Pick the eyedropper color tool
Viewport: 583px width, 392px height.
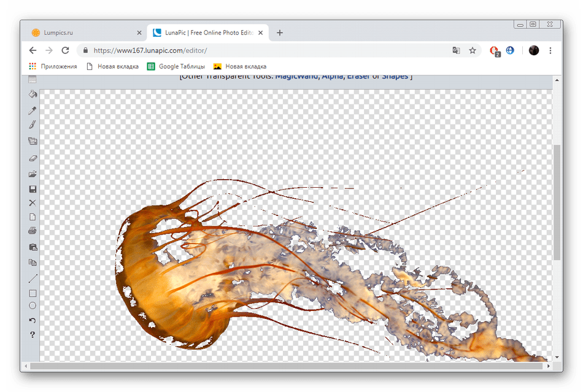coord(33,110)
